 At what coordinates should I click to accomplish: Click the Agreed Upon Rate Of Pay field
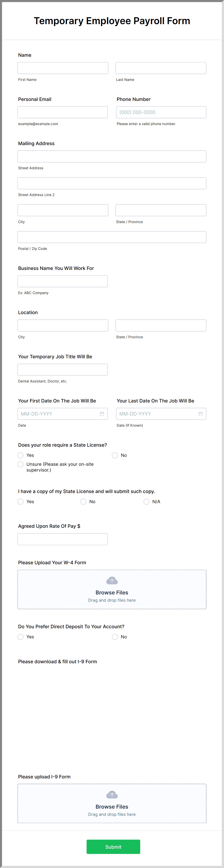tap(63, 539)
